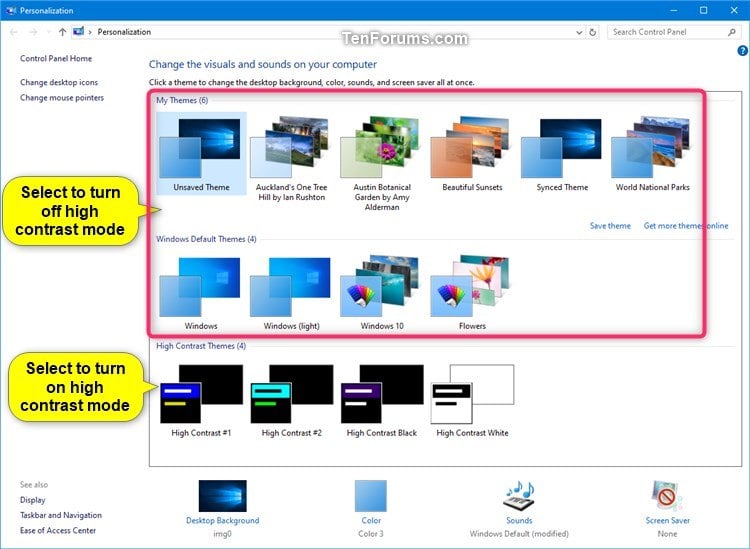
Task: Click Personalization in the address breadcrumb
Action: (x=124, y=32)
